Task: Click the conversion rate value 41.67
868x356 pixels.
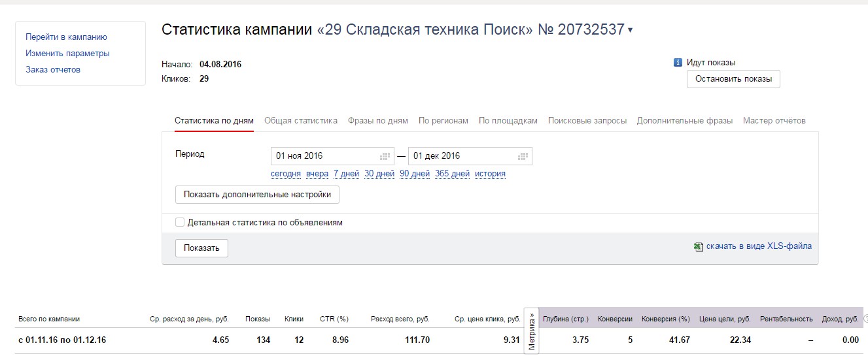Action: click(678, 340)
